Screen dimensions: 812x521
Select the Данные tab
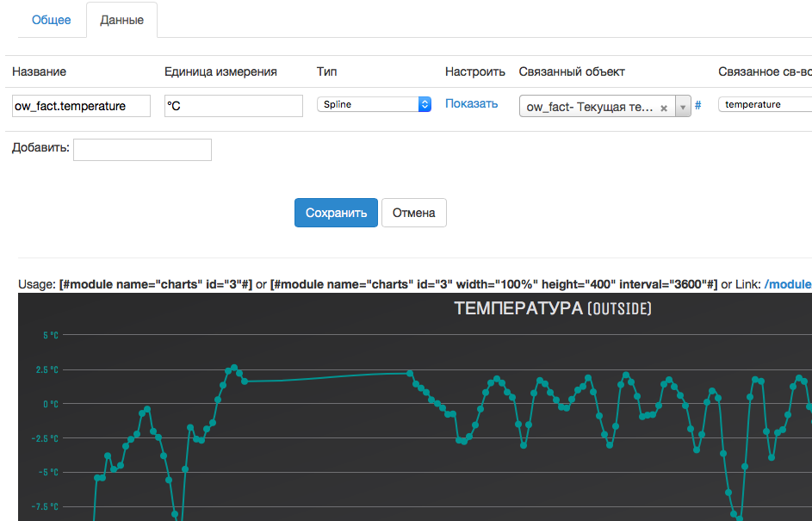click(121, 20)
